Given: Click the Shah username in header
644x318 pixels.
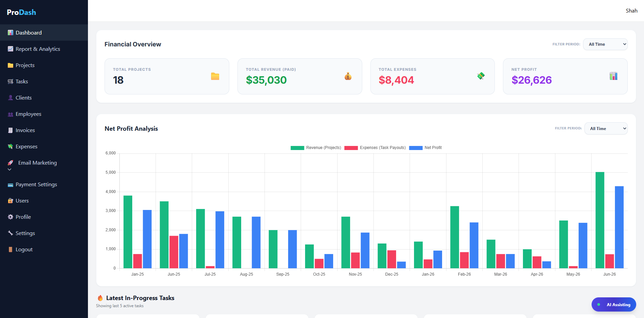Looking at the screenshot, I should coord(631,11).
